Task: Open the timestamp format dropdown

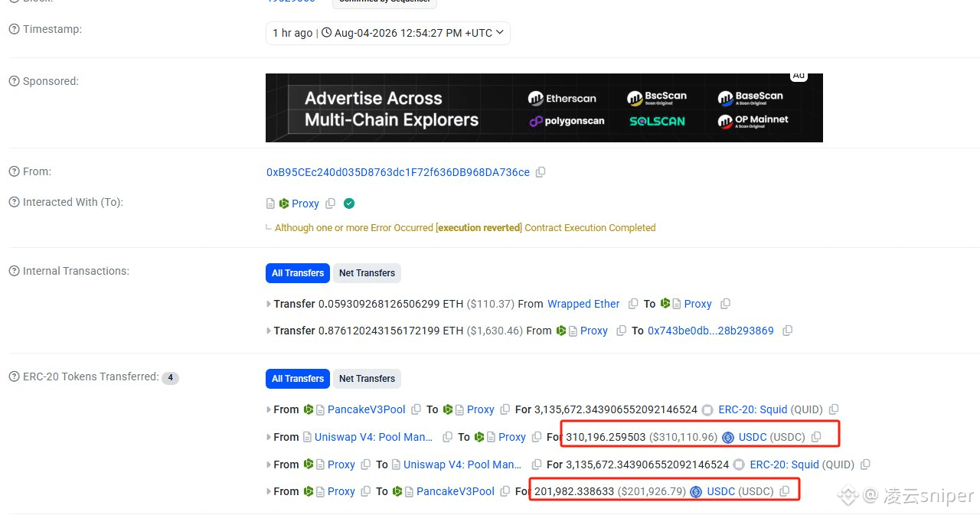Action: tap(387, 33)
